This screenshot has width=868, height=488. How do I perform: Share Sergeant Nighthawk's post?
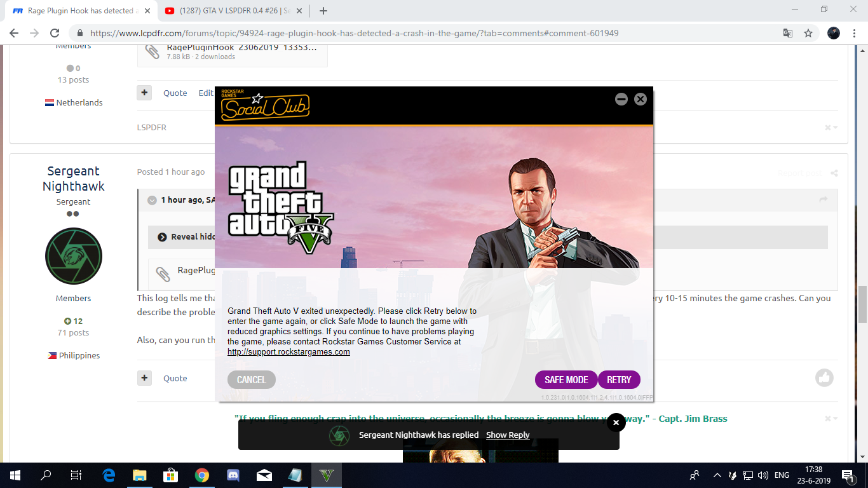[x=834, y=173]
